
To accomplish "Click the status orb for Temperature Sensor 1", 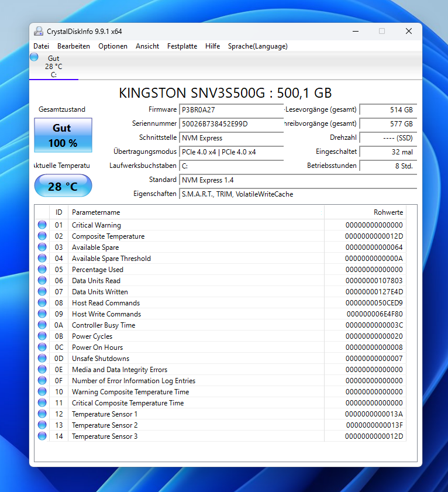I will 42,414.
